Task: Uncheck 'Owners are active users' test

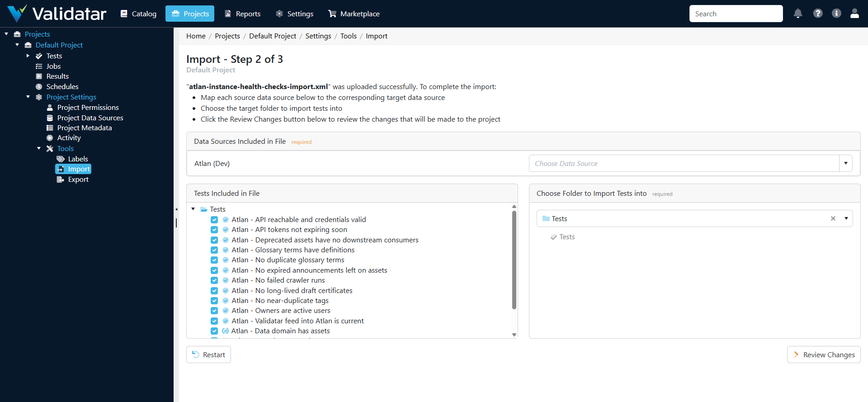Action: coord(214,311)
